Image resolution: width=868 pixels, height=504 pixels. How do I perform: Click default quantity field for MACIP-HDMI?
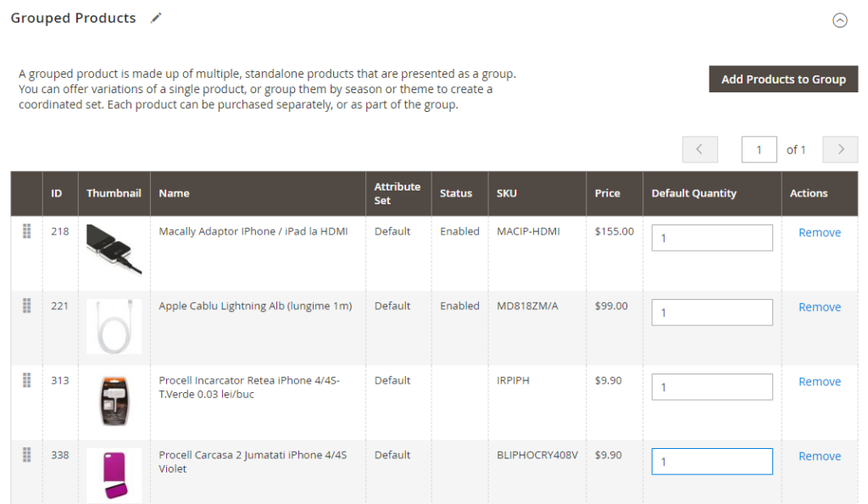click(x=711, y=238)
